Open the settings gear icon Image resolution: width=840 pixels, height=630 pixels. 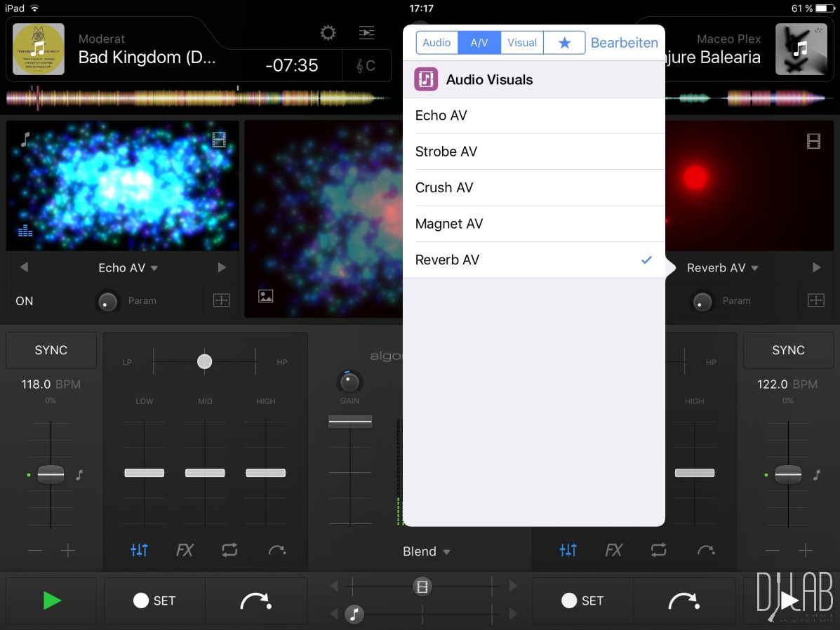click(328, 33)
